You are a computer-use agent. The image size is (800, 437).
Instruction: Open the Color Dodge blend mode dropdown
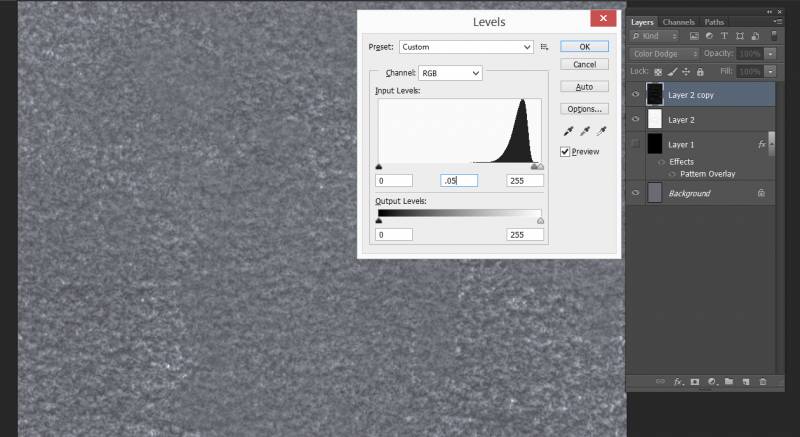click(667, 52)
